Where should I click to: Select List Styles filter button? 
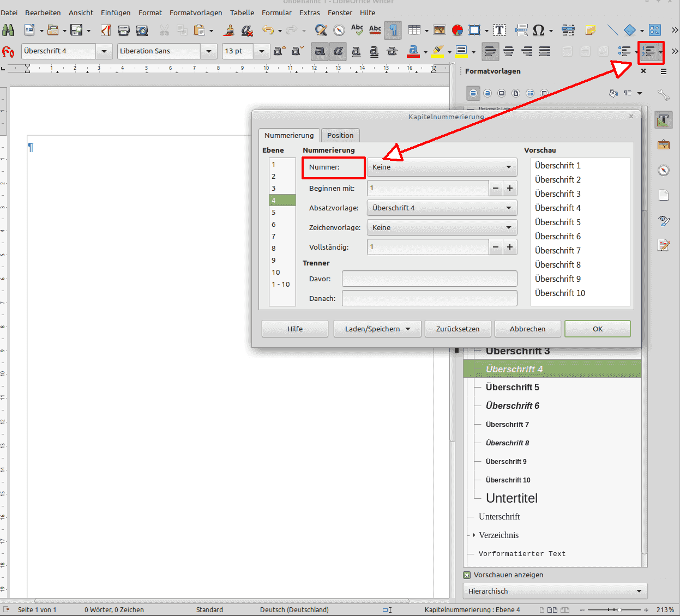pos(530,93)
